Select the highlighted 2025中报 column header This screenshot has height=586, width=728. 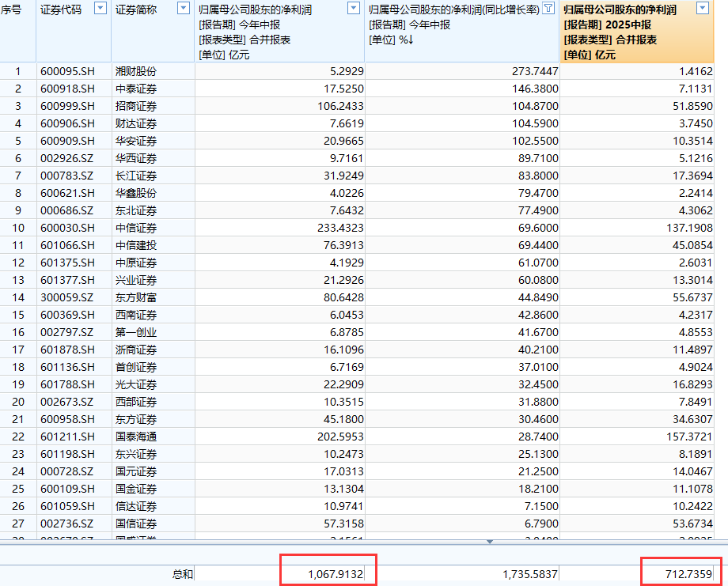(637, 31)
